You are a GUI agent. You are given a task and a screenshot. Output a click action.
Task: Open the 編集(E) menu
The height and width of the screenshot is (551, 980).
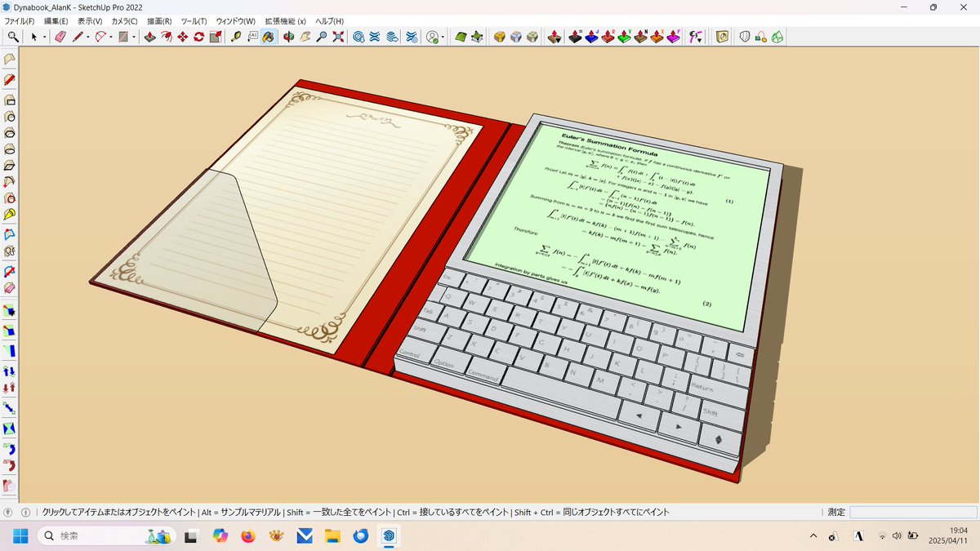point(56,20)
